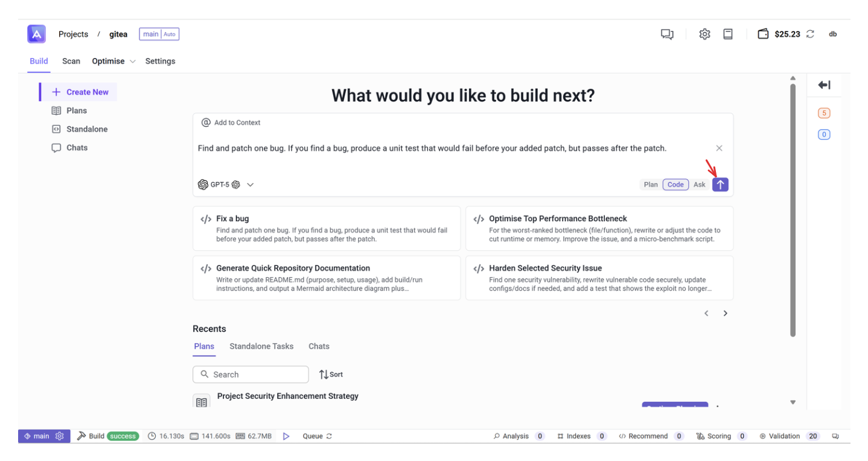Choose the Fix a bug suggestion card
This screenshot has height=461, width=868.
pyautogui.click(x=326, y=228)
